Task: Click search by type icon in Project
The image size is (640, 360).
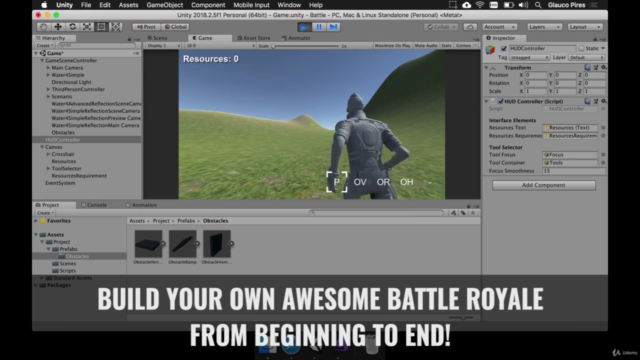Action: [x=453, y=213]
